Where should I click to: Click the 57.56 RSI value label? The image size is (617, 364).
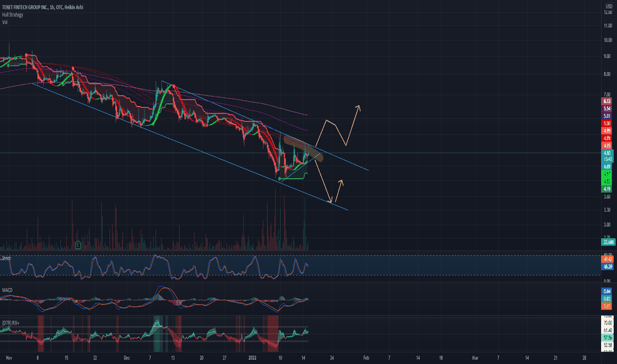pos(608,338)
